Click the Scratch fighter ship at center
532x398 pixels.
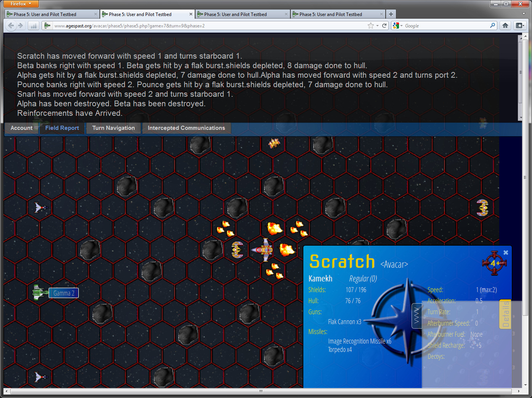(263, 250)
